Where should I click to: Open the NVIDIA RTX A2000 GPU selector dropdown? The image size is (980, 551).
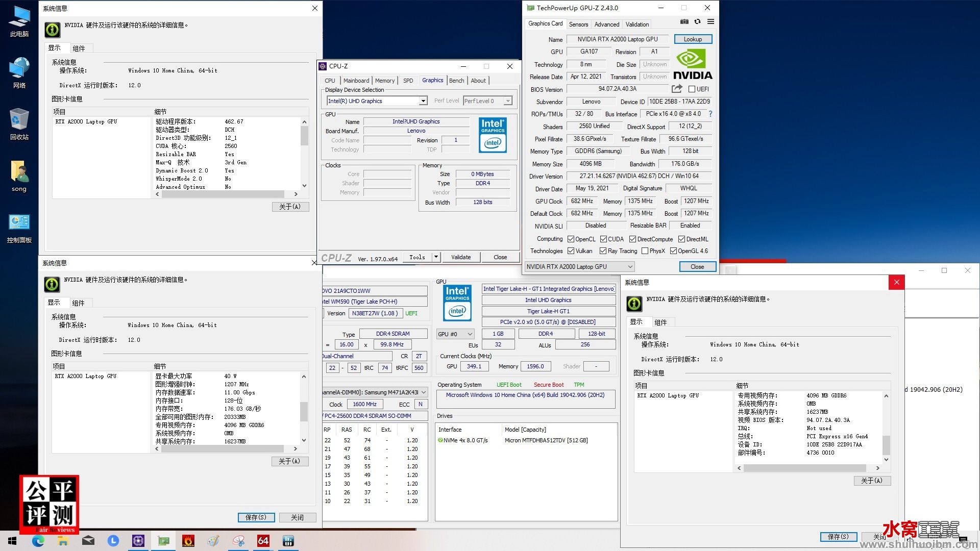(580, 266)
